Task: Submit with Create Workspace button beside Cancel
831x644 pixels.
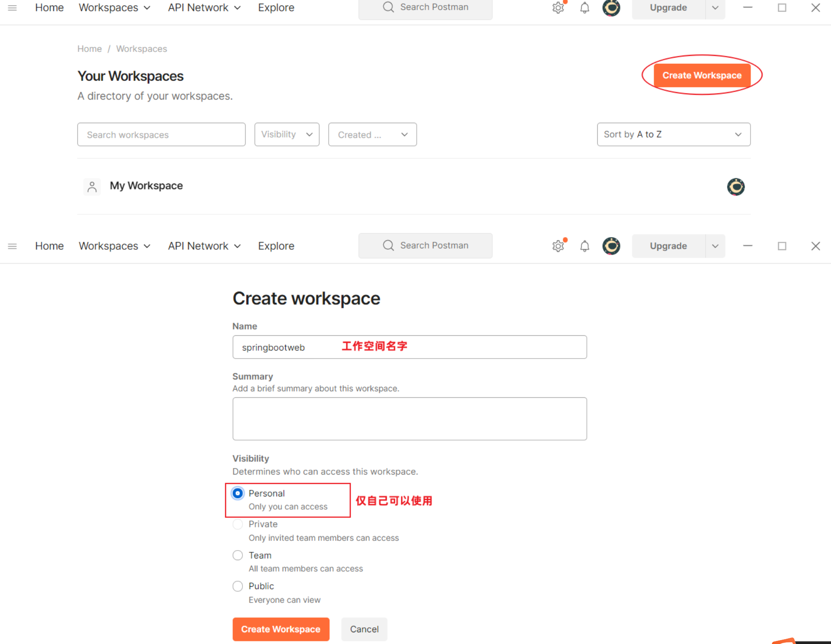Action: (281, 629)
